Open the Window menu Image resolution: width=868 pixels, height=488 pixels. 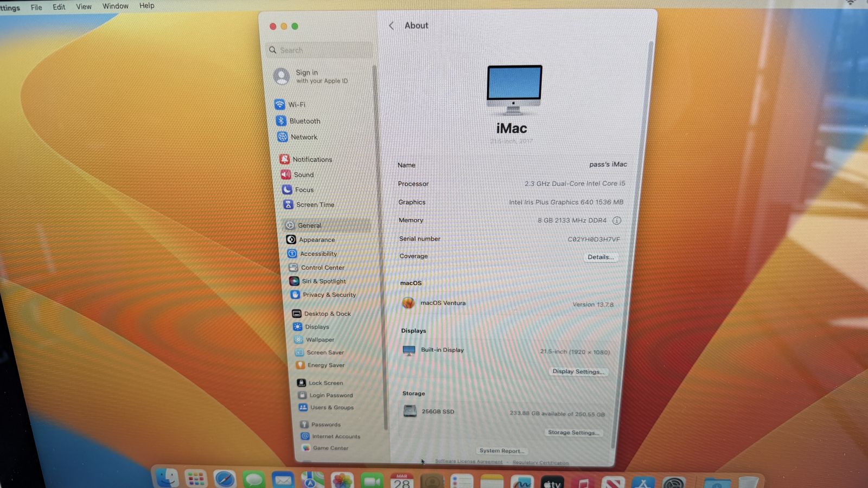[x=116, y=6]
